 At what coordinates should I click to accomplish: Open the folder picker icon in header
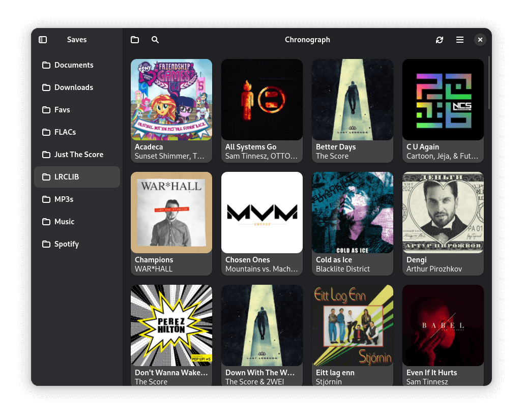tap(135, 40)
